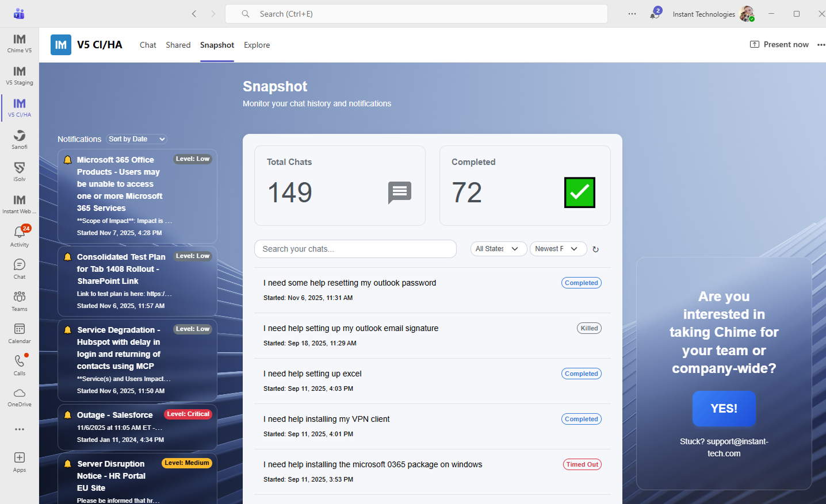Open the Service Degradation Hubspot notification
Image resolution: width=826 pixels, height=504 pixels.
[x=137, y=360]
